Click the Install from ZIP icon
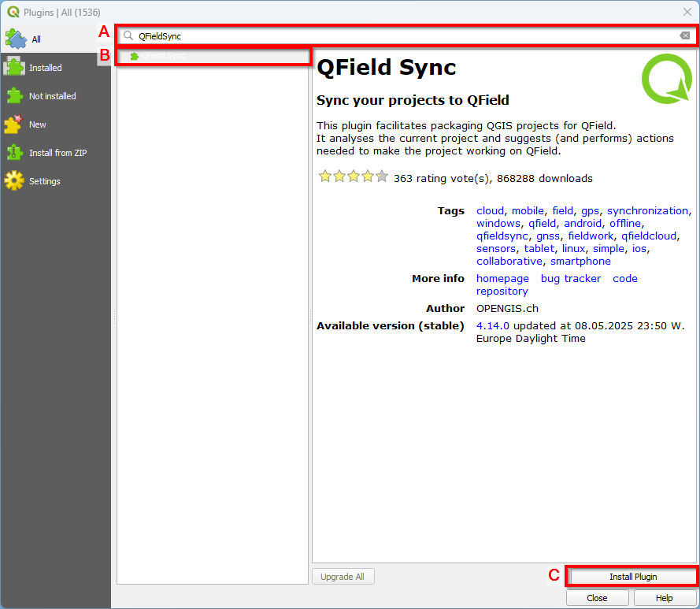The width and height of the screenshot is (700, 609). pos(14,153)
